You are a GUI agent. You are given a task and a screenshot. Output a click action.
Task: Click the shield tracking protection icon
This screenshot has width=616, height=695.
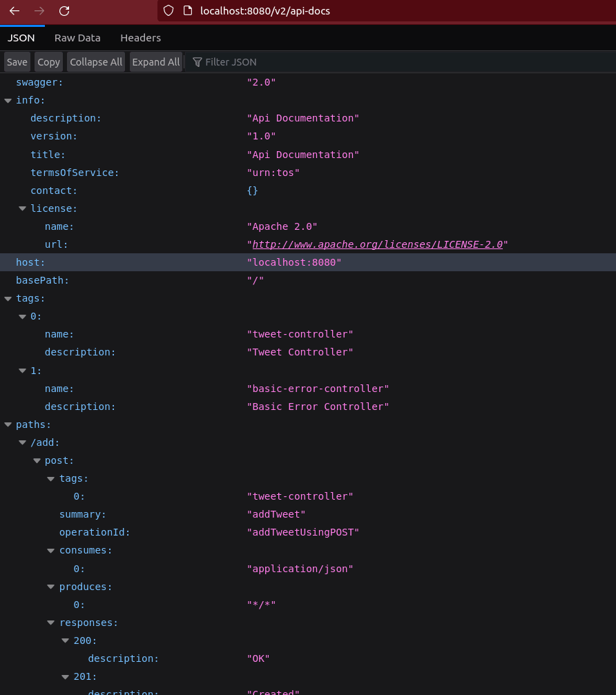[x=169, y=11]
